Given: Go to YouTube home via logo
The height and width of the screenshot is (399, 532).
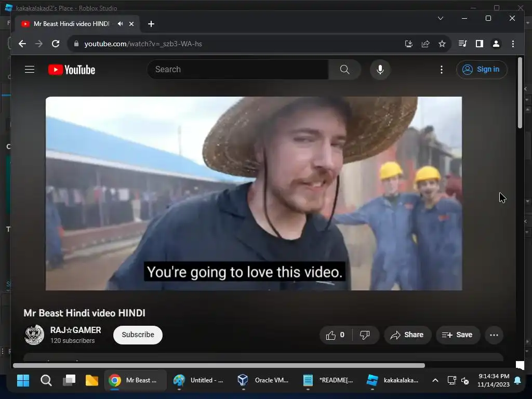Looking at the screenshot, I should coord(72,70).
